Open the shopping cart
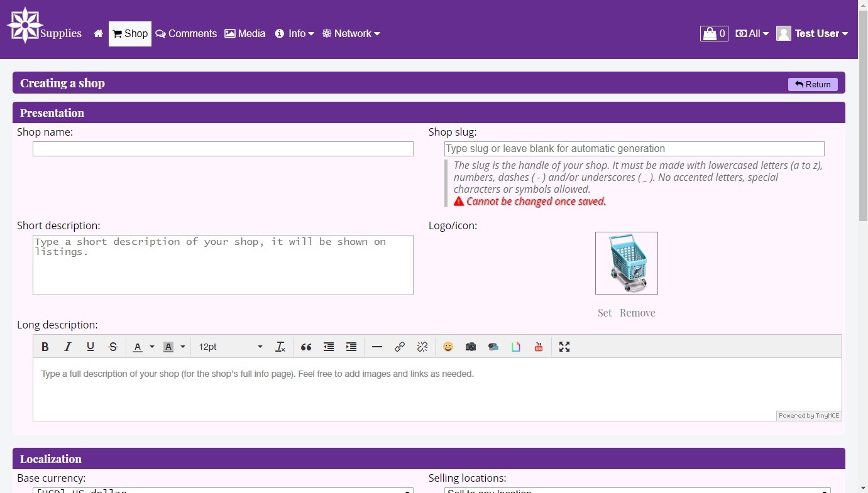This screenshot has height=493, width=868. pyautogui.click(x=714, y=34)
